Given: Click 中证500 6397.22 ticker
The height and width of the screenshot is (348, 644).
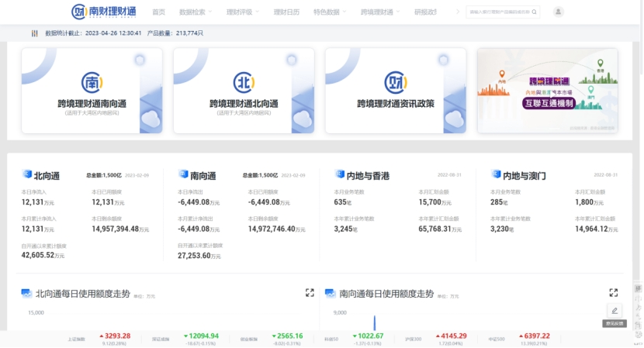Looking at the screenshot, I should [x=518, y=339].
